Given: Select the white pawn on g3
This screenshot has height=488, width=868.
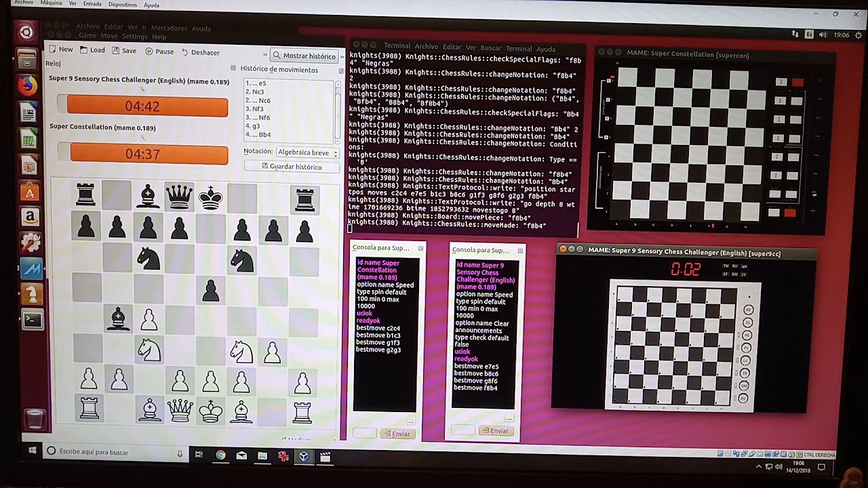Looking at the screenshot, I should click(272, 352).
